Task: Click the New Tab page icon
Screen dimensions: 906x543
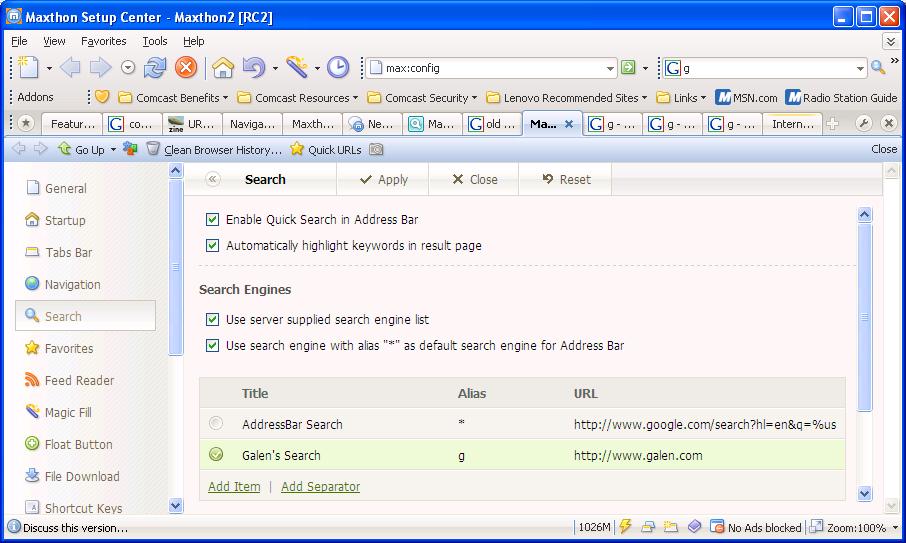Action: pyautogui.click(x=27, y=68)
